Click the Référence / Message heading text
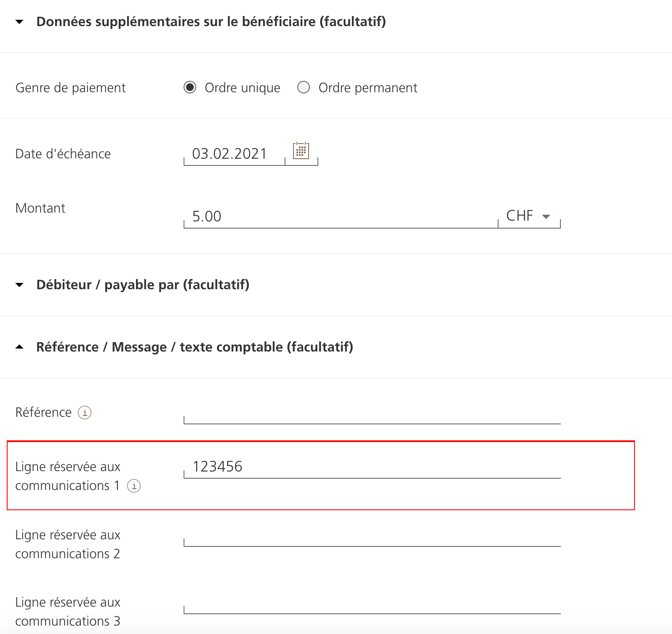 point(195,347)
